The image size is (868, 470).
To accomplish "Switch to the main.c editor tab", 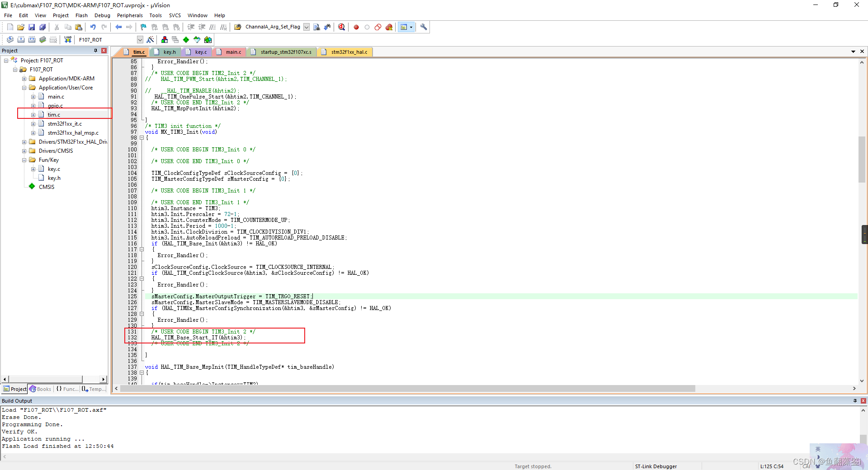I will coord(229,52).
